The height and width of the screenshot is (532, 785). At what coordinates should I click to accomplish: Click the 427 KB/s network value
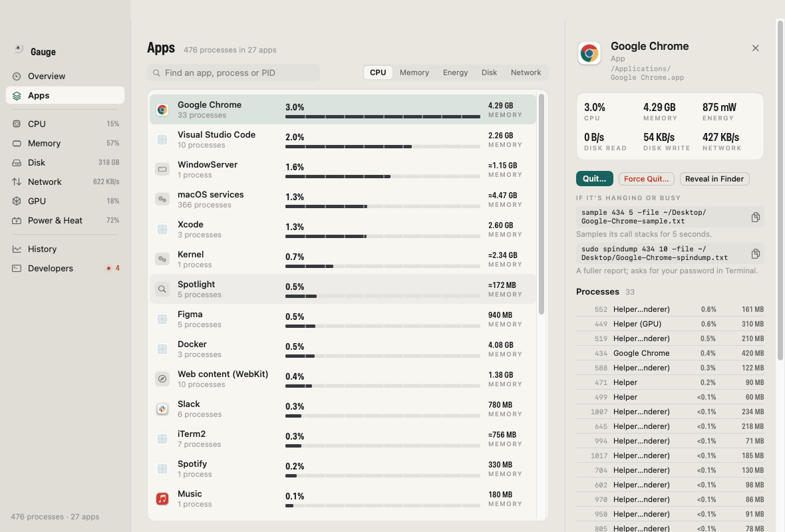721,137
